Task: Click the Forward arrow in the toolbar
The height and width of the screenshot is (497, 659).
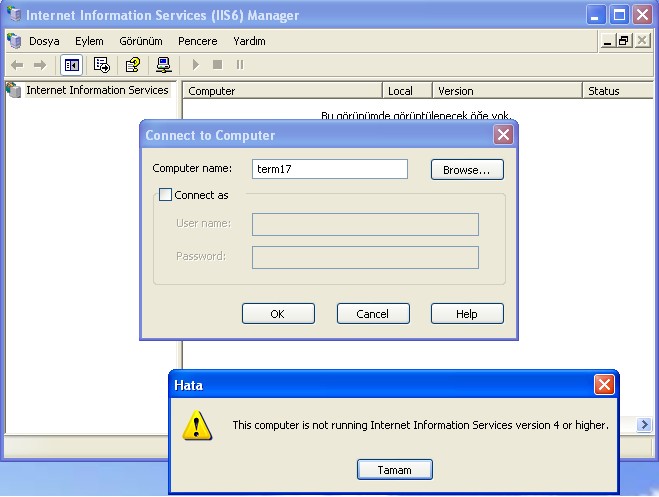Action: click(x=40, y=65)
